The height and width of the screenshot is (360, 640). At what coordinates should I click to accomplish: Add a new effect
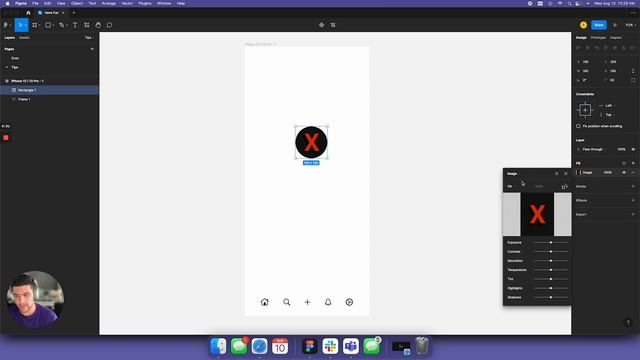click(633, 200)
